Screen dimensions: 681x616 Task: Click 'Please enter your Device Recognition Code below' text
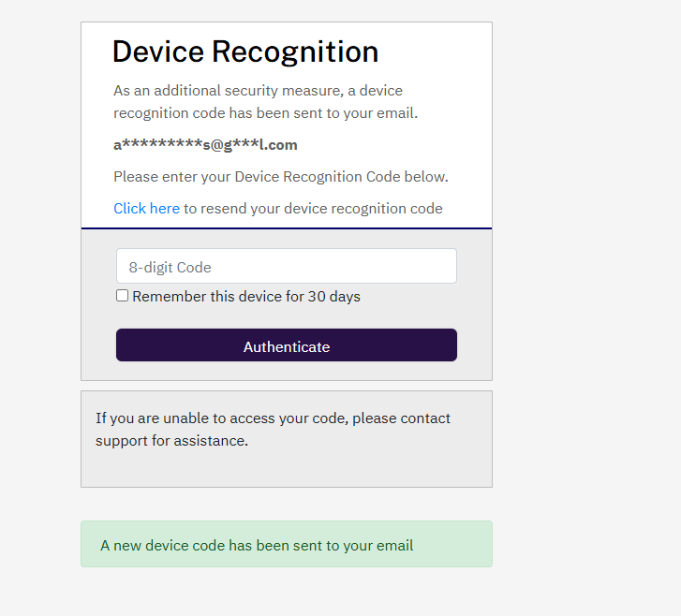pos(281,177)
